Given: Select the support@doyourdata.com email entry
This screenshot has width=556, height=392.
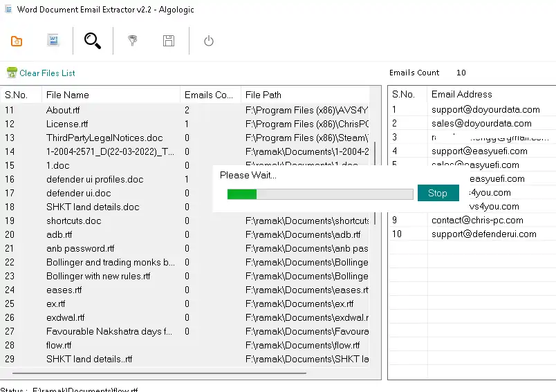Looking at the screenshot, I should point(485,109).
